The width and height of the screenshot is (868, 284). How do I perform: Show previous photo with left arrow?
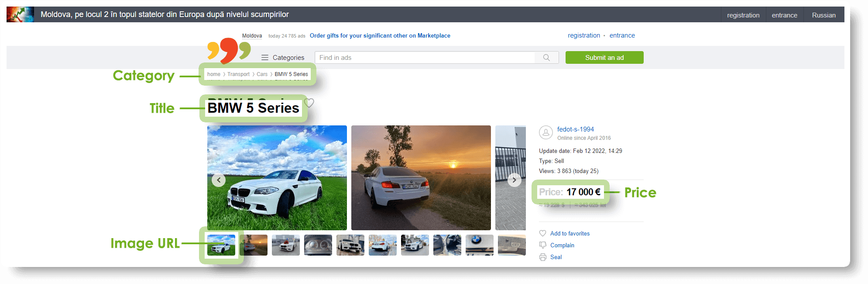[219, 180]
